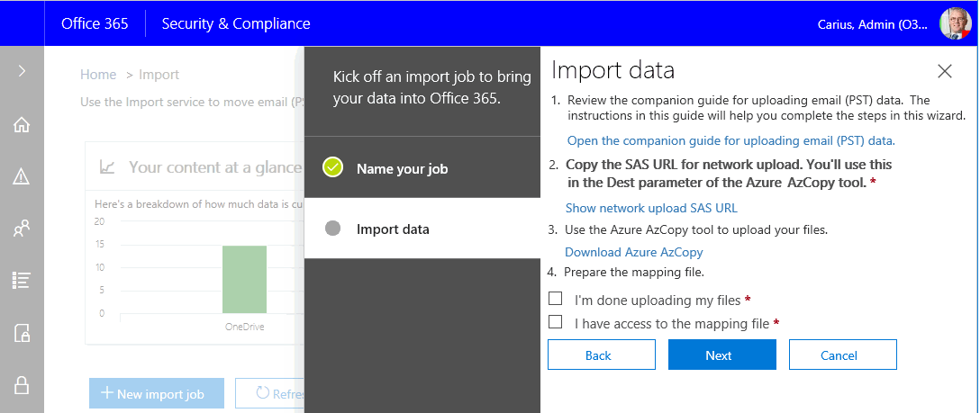Check I have access to the mapping file
The width and height of the screenshot is (980, 413).
coord(555,322)
